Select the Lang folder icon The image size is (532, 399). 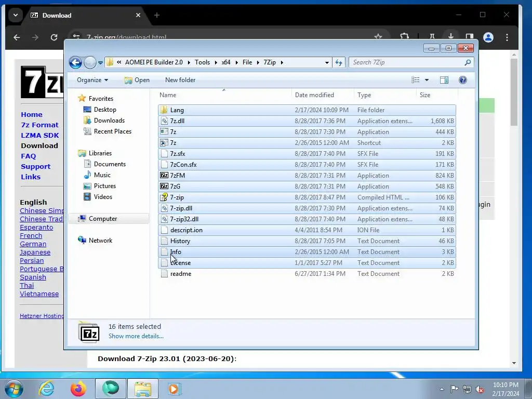pos(164,110)
